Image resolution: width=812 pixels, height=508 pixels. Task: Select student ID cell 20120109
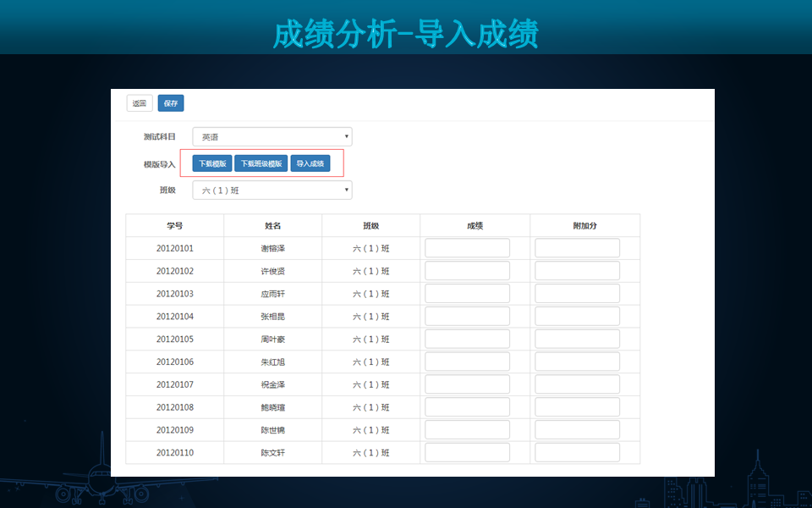[174, 430]
